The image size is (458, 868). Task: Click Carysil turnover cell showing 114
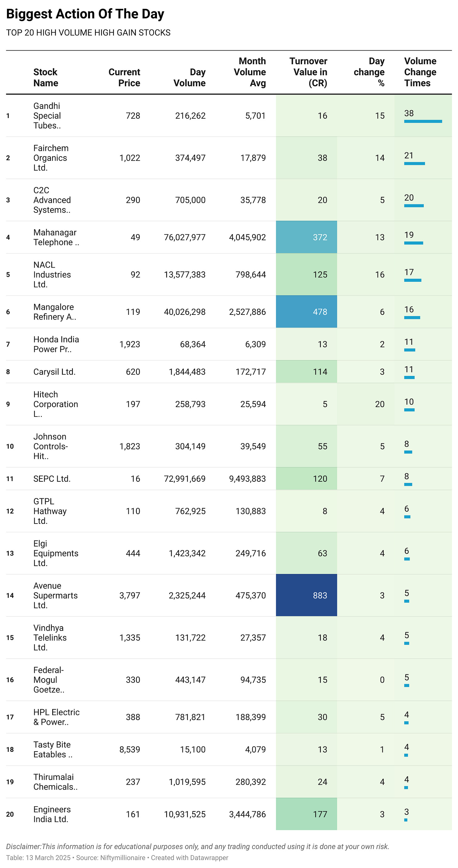coord(306,372)
